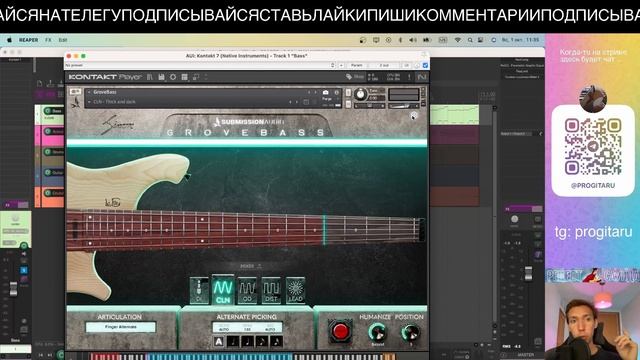Open Kontakt settings gear icon
Viewport: 640px width, 360px height.
pyautogui.click(x=173, y=77)
